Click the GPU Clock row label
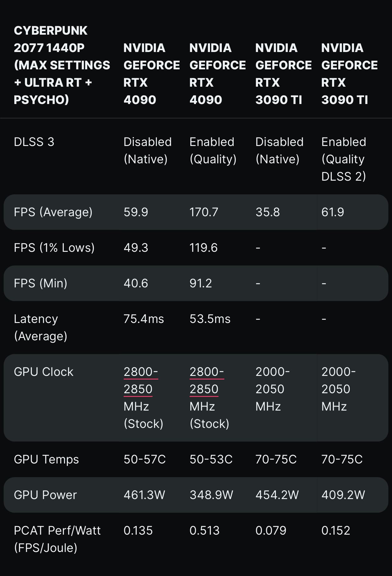 tap(43, 372)
